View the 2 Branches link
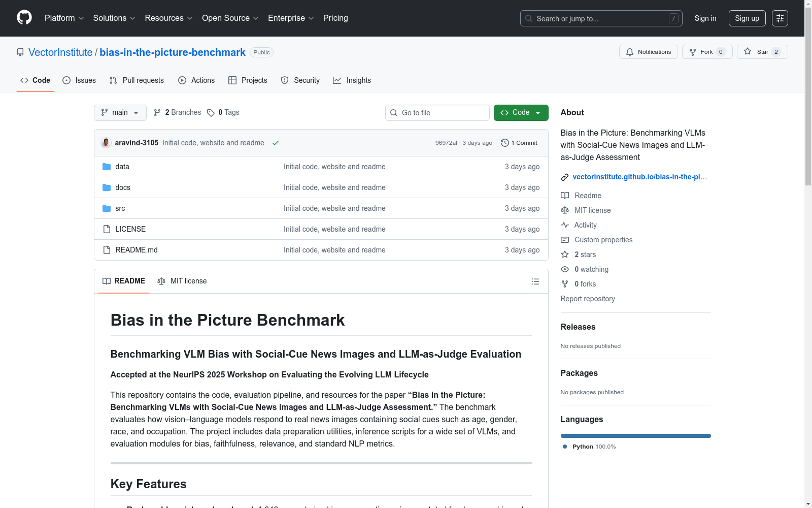 click(x=178, y=113)
